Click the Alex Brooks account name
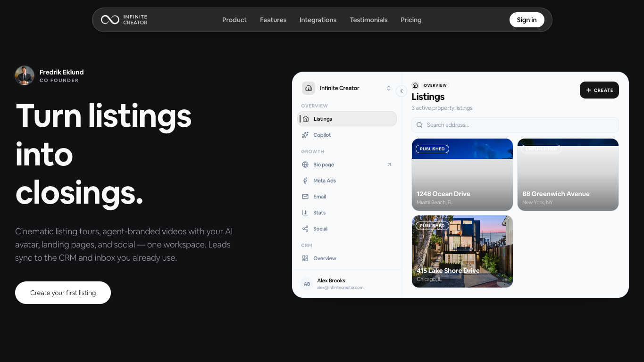 331,280
